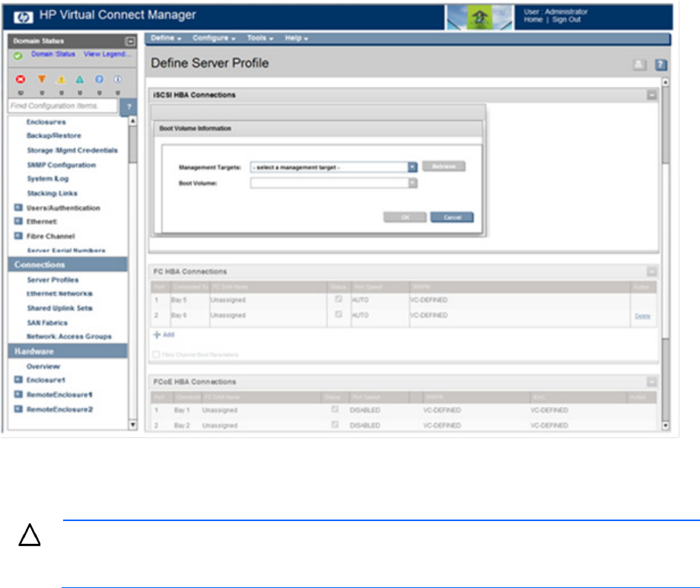Open help with the blue question mark icon
Image resolution: width=700 pixels, height=588 pixels.
pyautogui.click(x=660, y=65)
